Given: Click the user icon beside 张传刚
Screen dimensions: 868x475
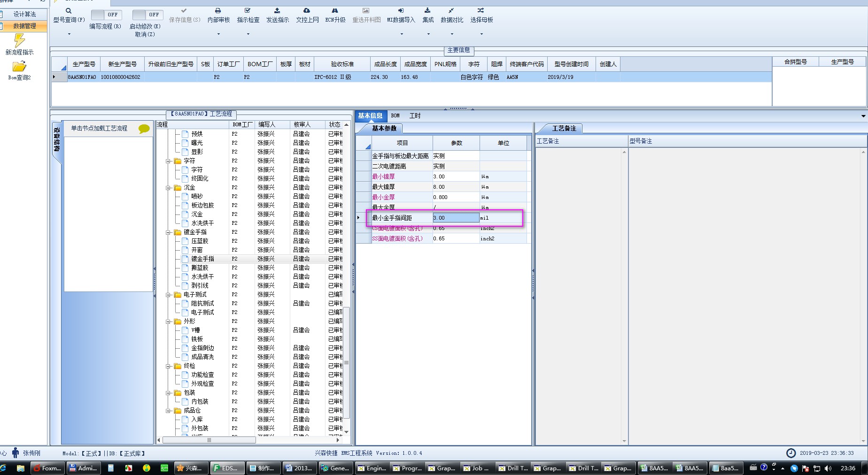Looking at the screenshot, I should click(15, 453).
